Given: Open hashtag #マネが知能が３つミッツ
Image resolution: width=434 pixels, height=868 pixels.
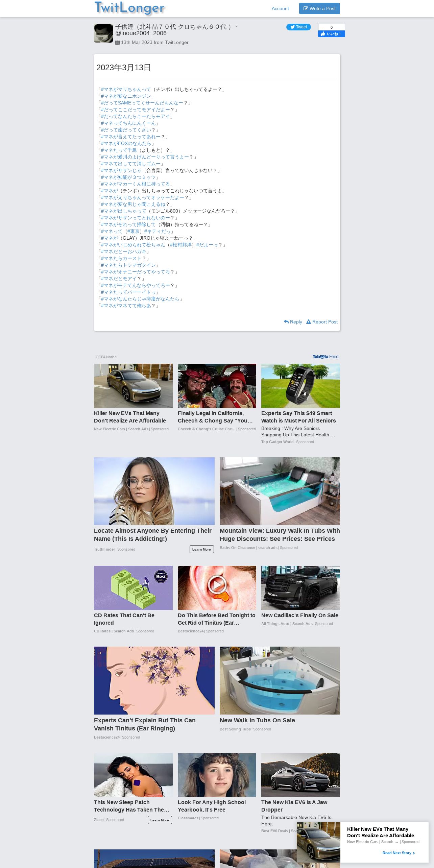Looking at the screenshot, I should (x=128, y=177).
